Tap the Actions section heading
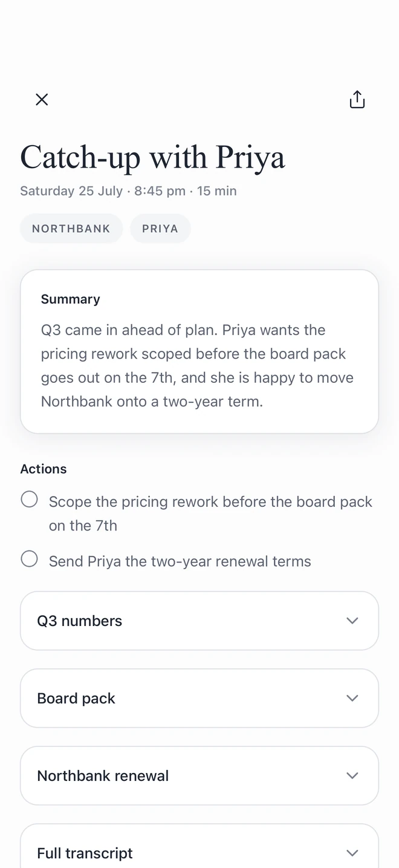Image resolution: width=399 pixels, height=868 pixels. (x=44, y=469)
